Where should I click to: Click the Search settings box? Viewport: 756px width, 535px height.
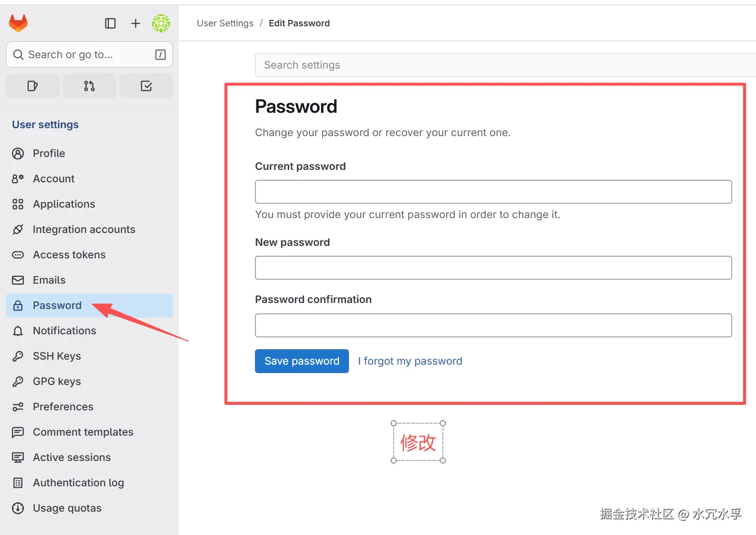pyautogui.click(x=504, y=65)
